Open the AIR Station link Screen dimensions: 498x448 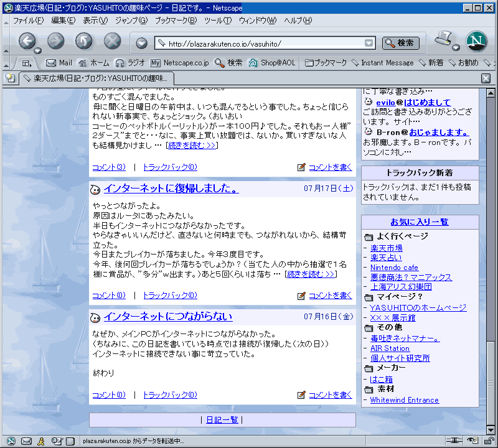tap(390, 348)
